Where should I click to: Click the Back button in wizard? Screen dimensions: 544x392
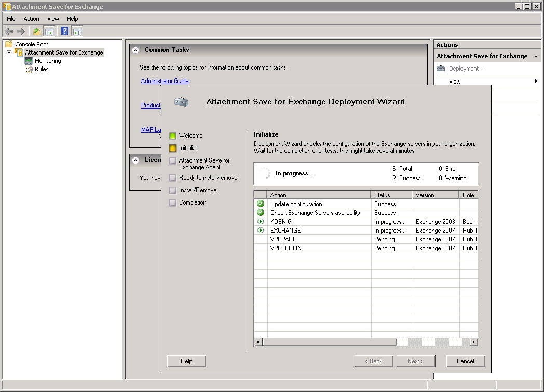[374, 361]
